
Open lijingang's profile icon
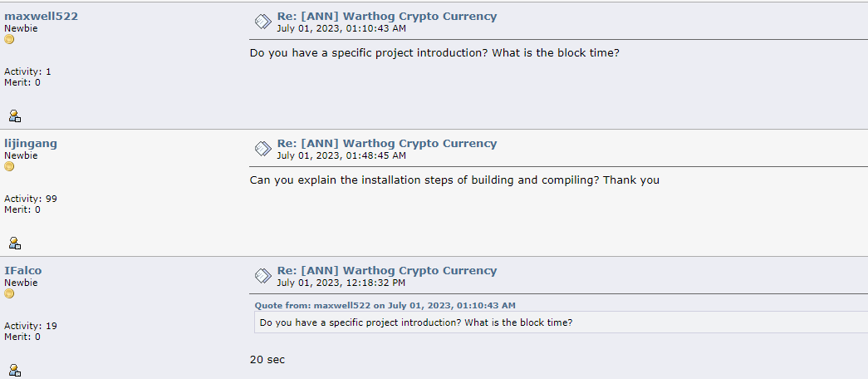[x=15, y=243]
